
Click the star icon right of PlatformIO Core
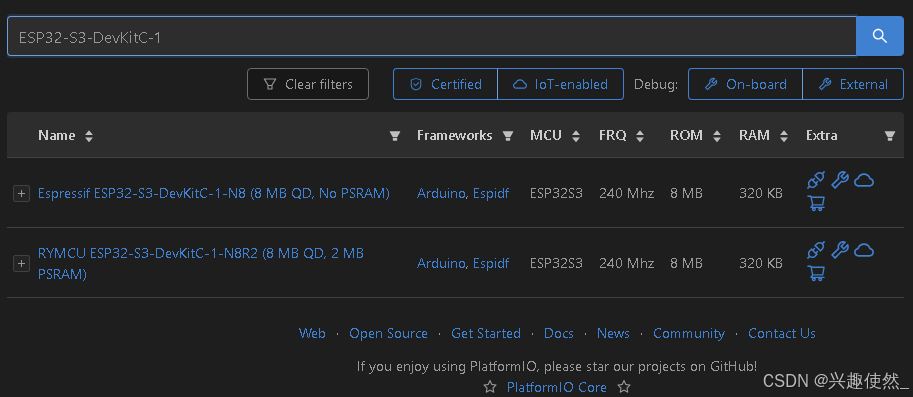624,387
